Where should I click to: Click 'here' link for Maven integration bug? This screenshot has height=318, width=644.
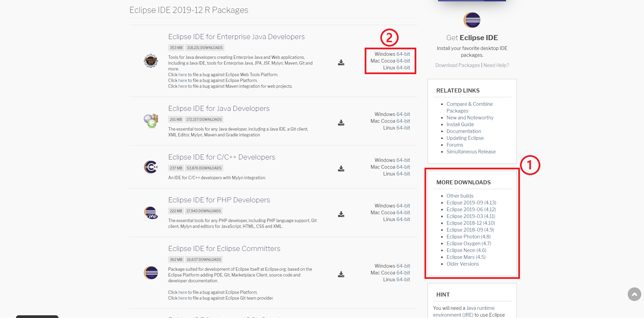pyautogui.click(x=182, y=86)
